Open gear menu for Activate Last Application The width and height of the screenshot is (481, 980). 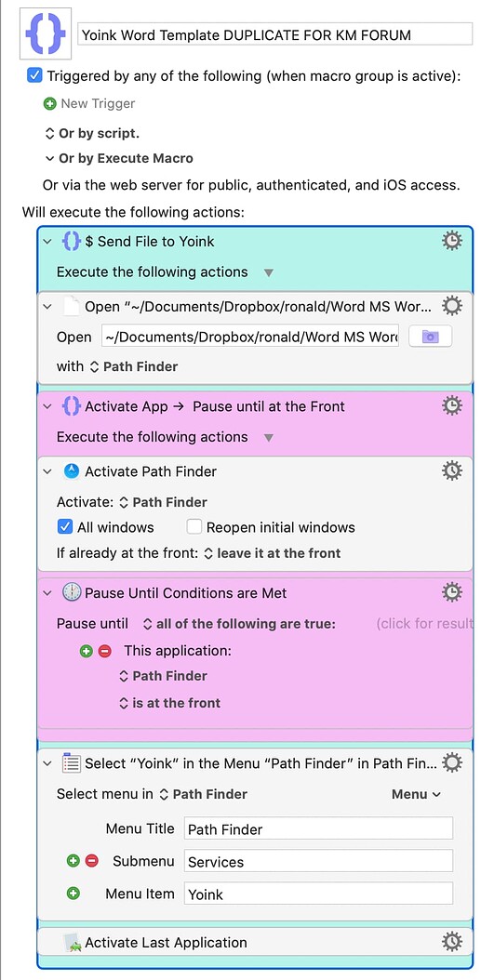451,942
